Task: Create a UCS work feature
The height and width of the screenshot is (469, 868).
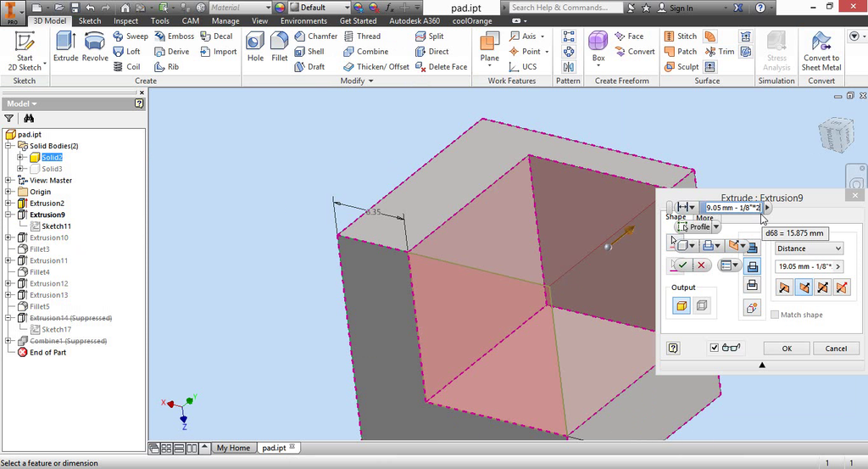Action: pyautogui.click(x=522, y=66)
